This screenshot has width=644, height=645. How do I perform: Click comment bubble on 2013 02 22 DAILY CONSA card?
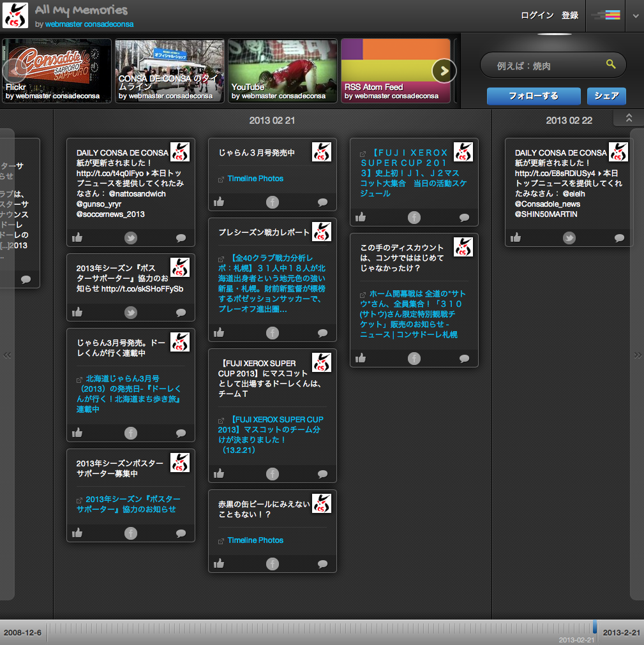coord(619,238)
